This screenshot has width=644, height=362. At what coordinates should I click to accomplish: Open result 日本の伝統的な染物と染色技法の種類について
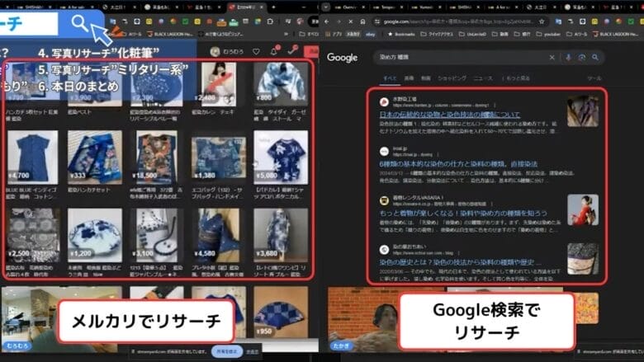pyautogui.click(x=450, y=115)
